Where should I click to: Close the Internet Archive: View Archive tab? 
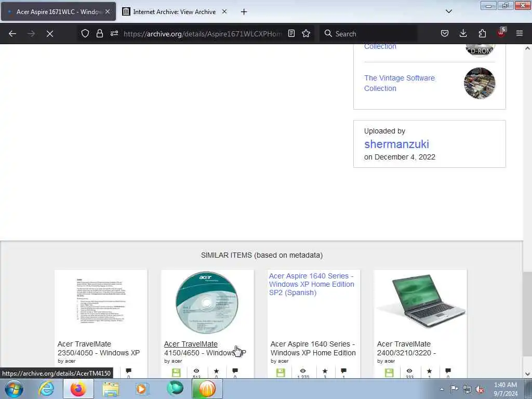224,11
